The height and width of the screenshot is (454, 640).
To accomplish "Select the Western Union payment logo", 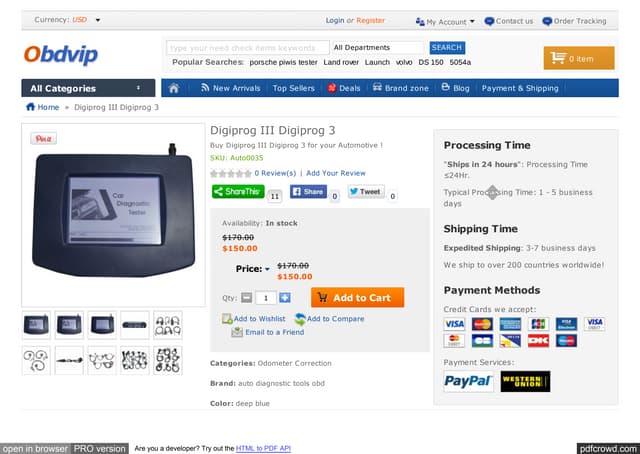I will pyautogui.click(x=525, y=381).
